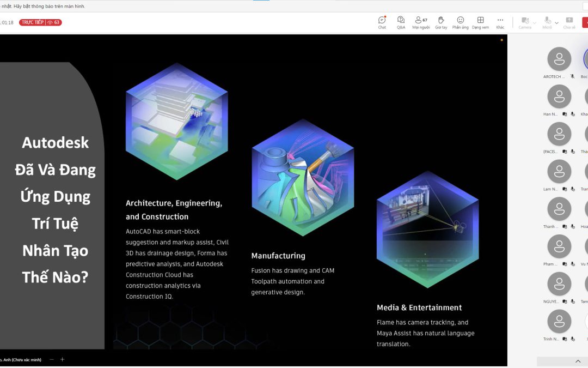Raise hand with Giơ tay
This screenshot has width=588, height=368.
[x=441, y=22]
